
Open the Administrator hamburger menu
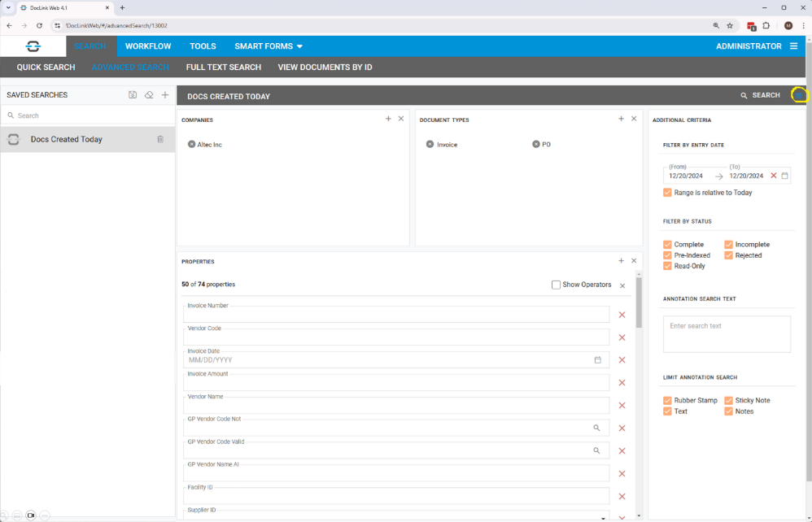tap(793, 46)
